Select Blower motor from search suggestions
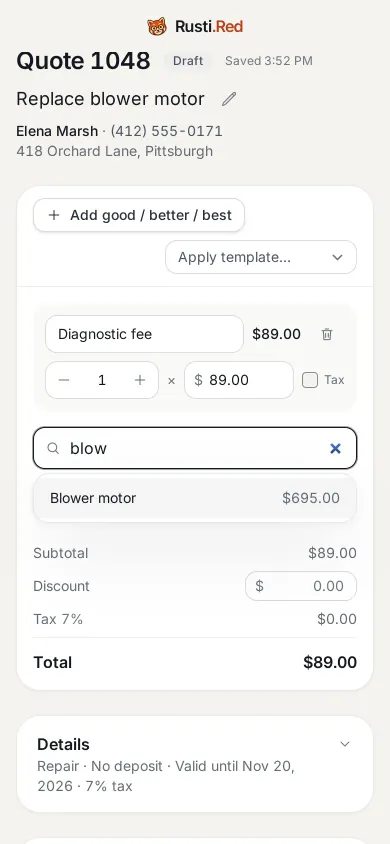The width and height of the screenshot is (390, 844). [x=195, y=498]
